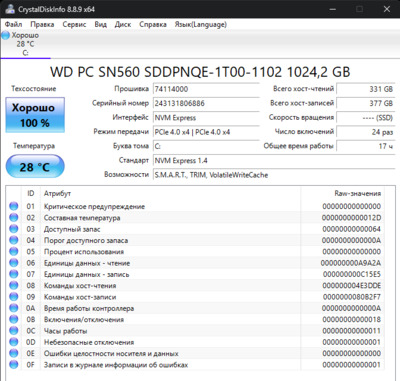Click the status circle for Команды хост-записи
This screenshot has height=381, width=400.
14,297
